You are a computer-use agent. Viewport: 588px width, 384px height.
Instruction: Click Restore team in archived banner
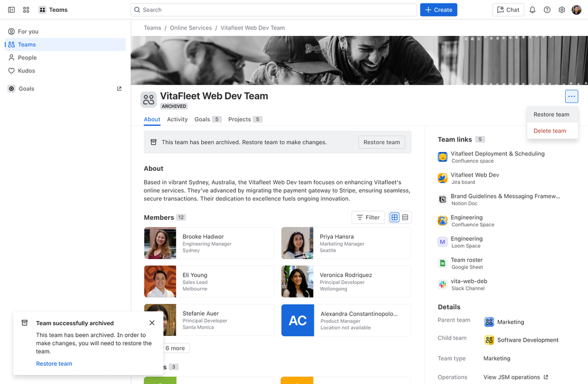[x=381, y=143]
